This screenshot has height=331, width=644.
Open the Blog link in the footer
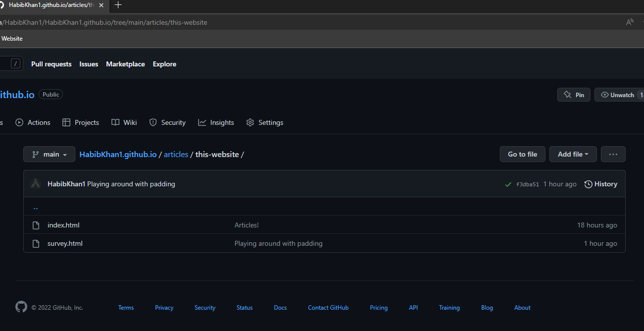click(x=487, y=308)
